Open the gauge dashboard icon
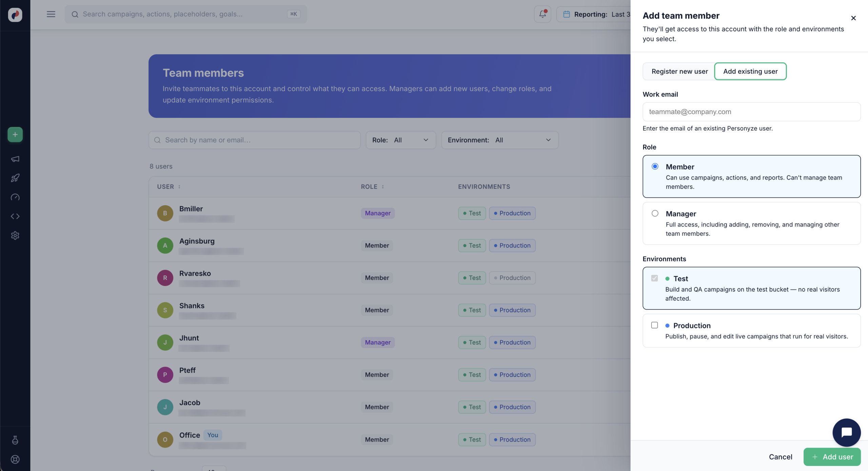 (x=15, y=197)
